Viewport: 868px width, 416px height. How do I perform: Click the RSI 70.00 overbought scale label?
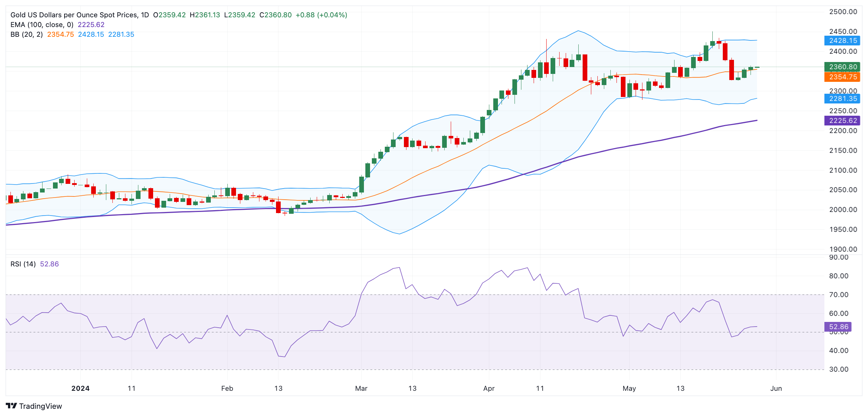click(838, 295)
